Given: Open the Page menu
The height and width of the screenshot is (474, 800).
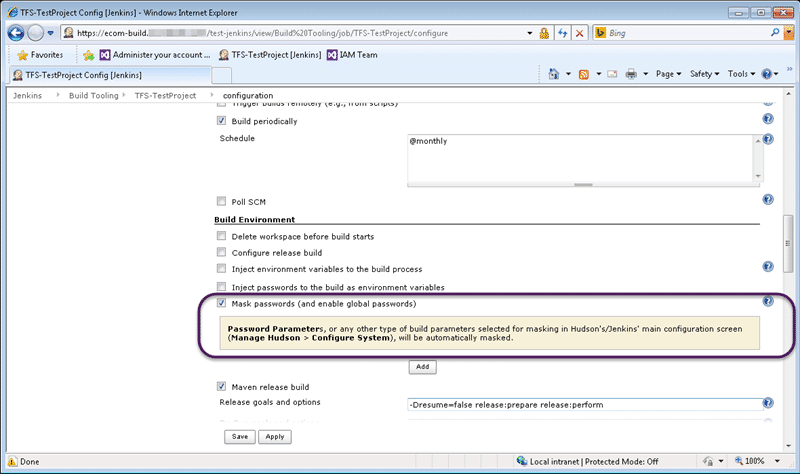Looking at the screenshot, I should coord(668,74).
